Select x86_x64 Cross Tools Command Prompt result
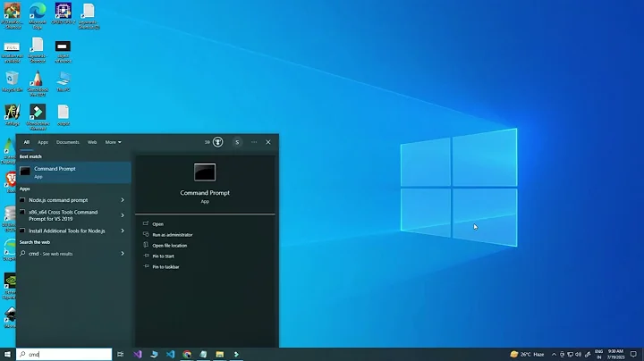Image resolution: width=644 pixels, height=361 pixels. (64, 215)
